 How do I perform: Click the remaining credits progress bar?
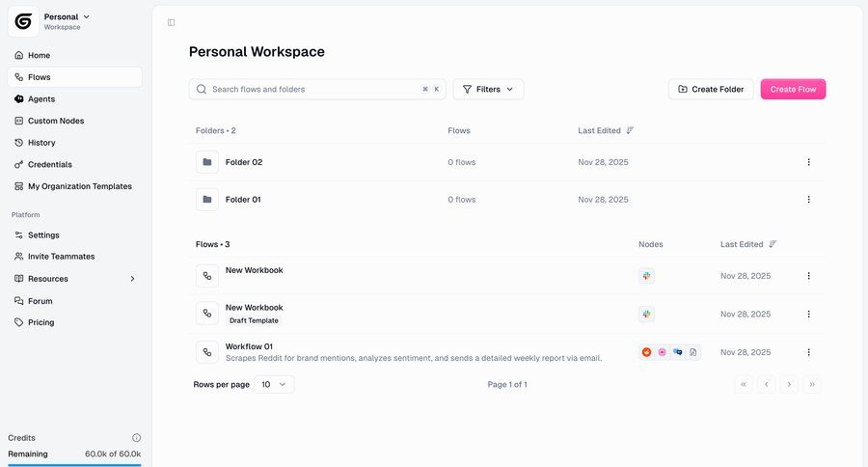coord(74,465)
